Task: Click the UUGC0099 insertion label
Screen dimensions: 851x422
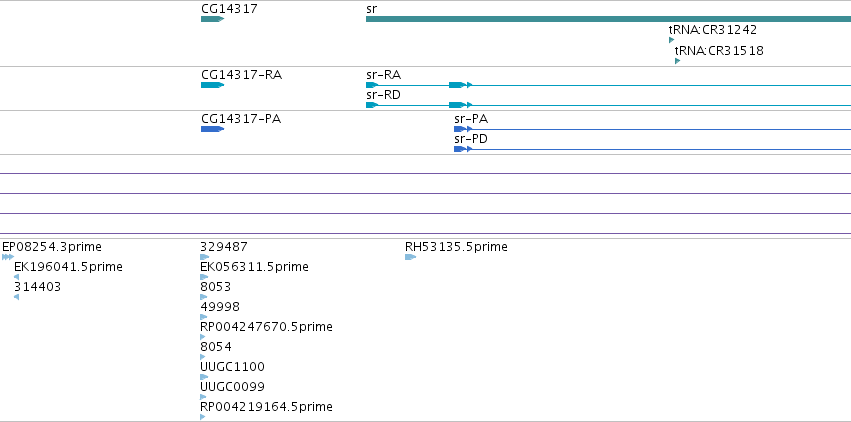Action: pos(232,387)
